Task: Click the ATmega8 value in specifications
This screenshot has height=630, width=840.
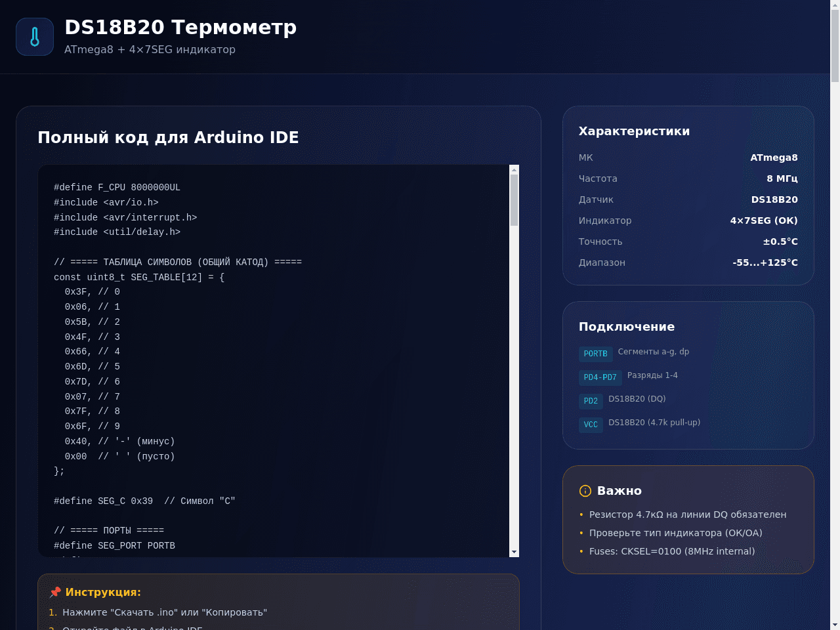Action: 774,157
